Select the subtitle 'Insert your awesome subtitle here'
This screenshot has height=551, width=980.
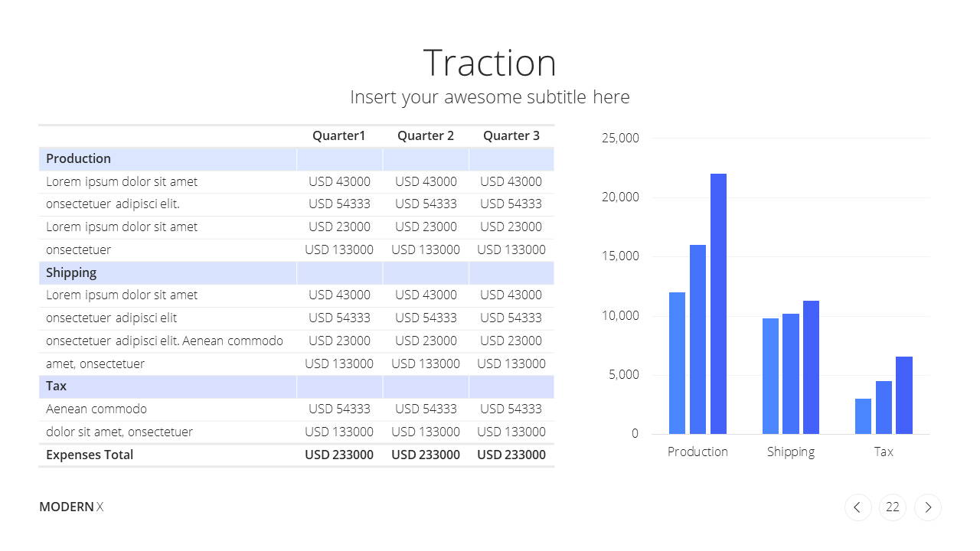[x=490, y=97]
